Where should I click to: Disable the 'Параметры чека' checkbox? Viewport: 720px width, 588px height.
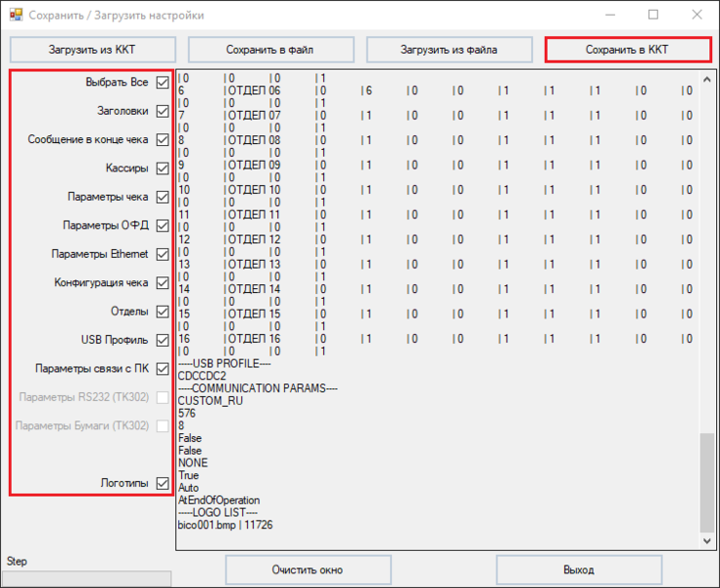click(163, 197)
